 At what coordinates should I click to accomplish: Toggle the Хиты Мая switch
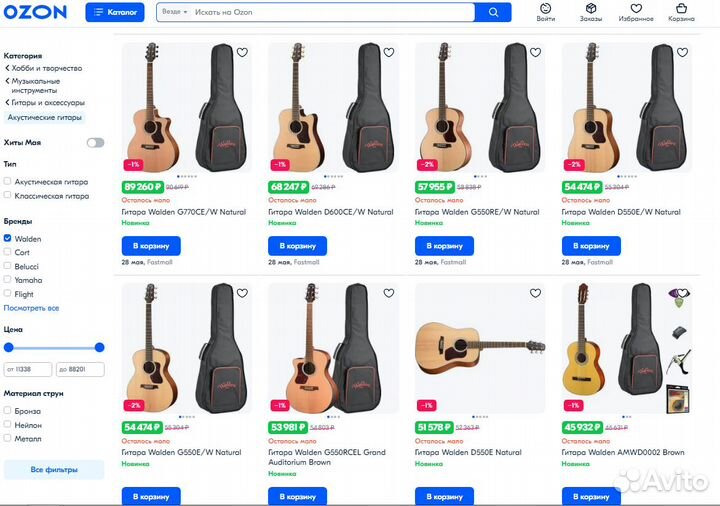[x=95, y=143]
